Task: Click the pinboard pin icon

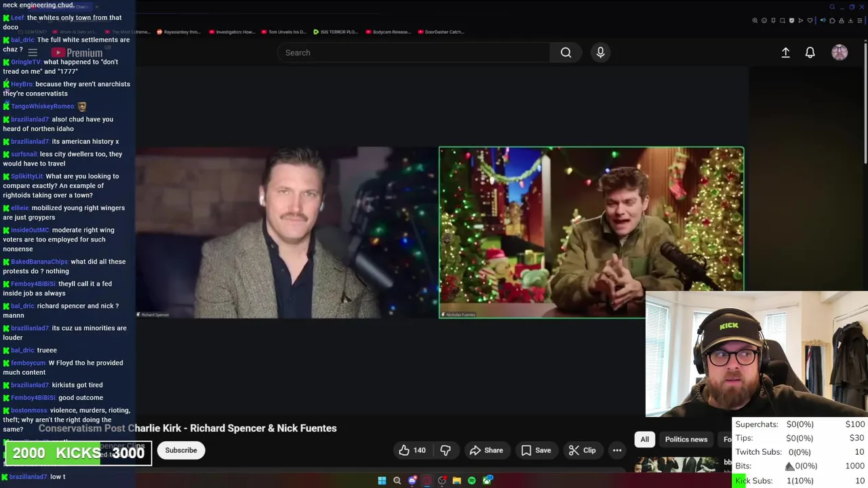Action: (773, 20)
